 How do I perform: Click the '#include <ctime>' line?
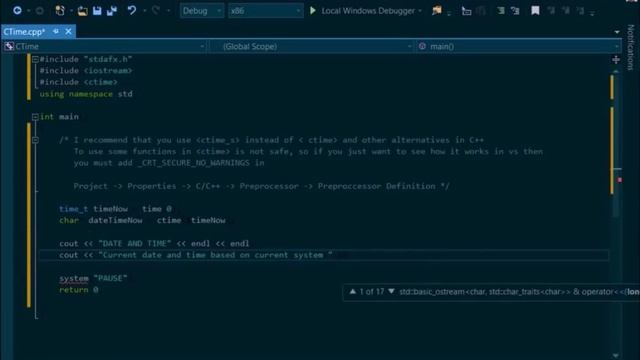pos(78,82)
